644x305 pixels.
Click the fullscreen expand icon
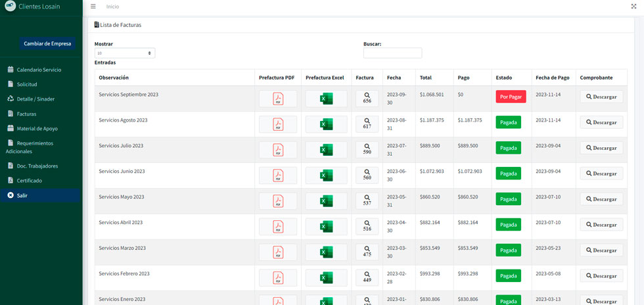[633, 7]
